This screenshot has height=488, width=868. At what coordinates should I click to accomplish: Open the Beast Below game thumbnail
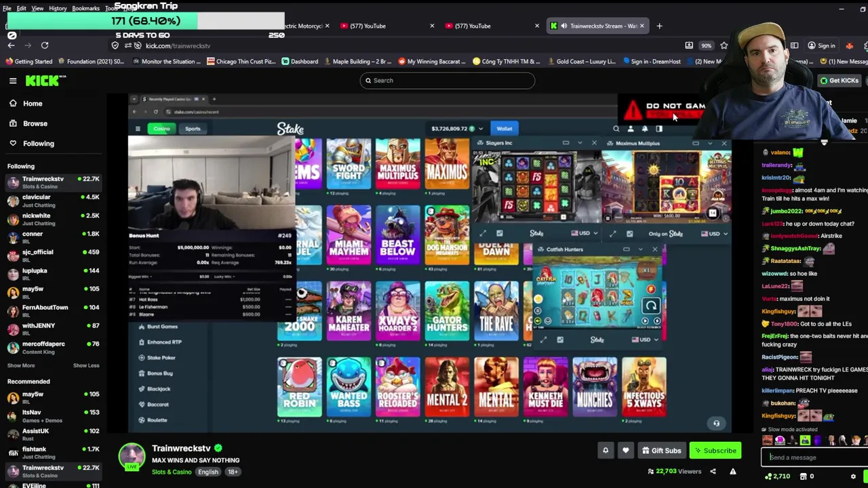point(397,235)
